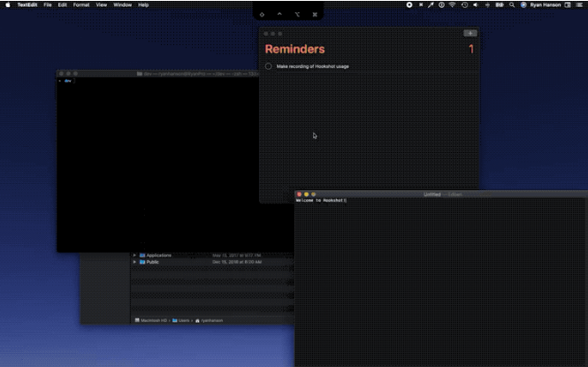588x367 pixels.
Task: Select the Applications folder row in Finder
Action: [212, 256]
